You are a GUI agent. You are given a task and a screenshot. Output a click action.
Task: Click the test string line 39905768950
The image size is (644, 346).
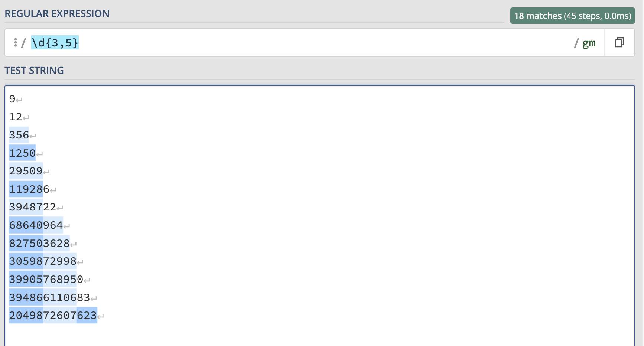[x=46, y=279]
